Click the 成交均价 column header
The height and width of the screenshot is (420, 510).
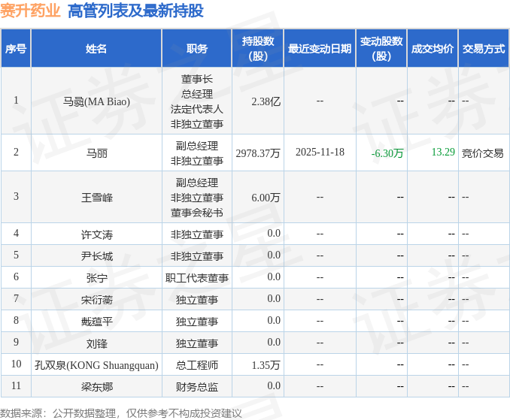[433, 48]
